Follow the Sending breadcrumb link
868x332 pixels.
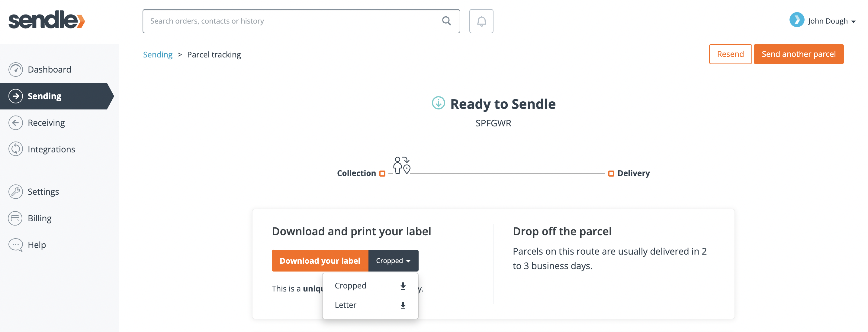click(158, 55)
